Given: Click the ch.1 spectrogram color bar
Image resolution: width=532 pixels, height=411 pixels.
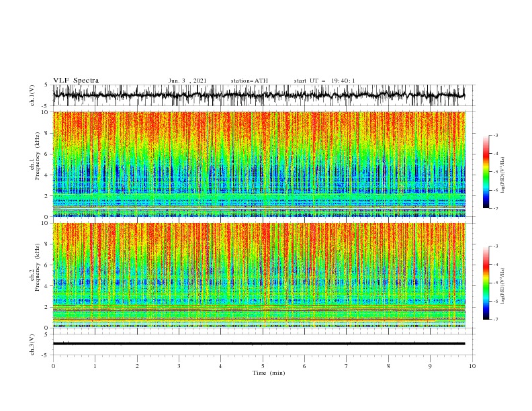Looking at the screenshot, I should pyautogui.click(x=486, y=172).
